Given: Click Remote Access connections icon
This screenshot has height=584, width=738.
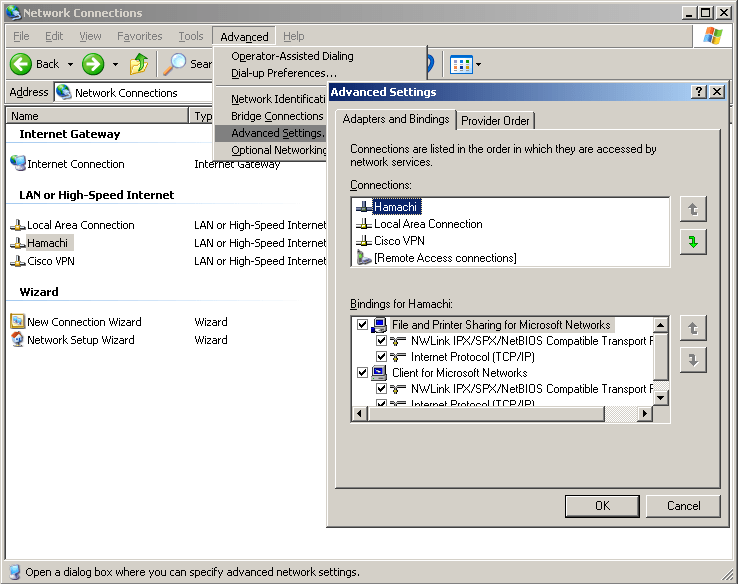Looking at the screenshot, I should coord(364,257).
